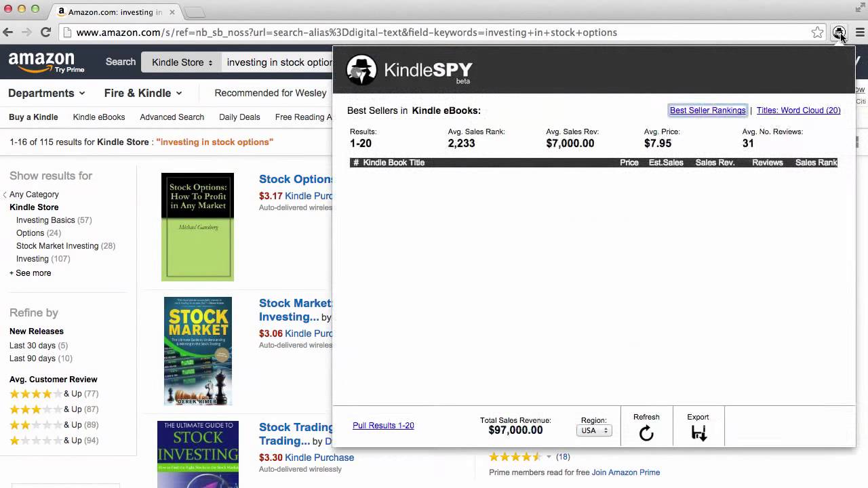This screenshot has height=488, width=868.
Task: Click the Amazon search text field
Action: click(x=278, y=62)
